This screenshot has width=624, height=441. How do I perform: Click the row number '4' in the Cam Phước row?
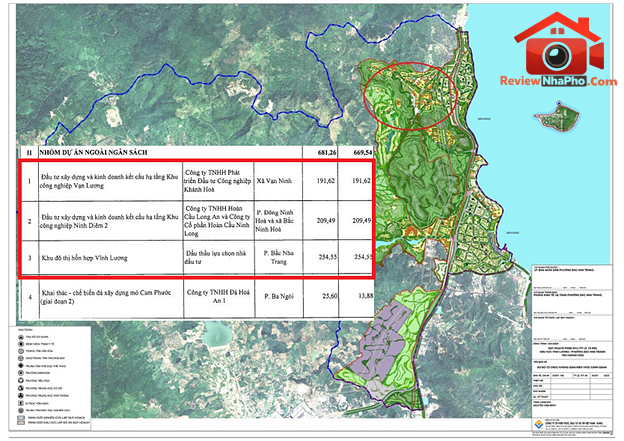[30, 297]
